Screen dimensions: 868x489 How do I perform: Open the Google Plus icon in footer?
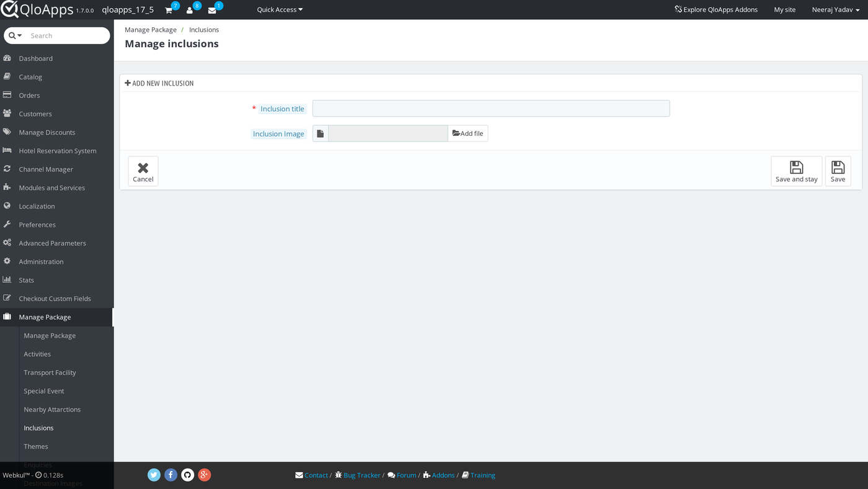pos(205,475)
